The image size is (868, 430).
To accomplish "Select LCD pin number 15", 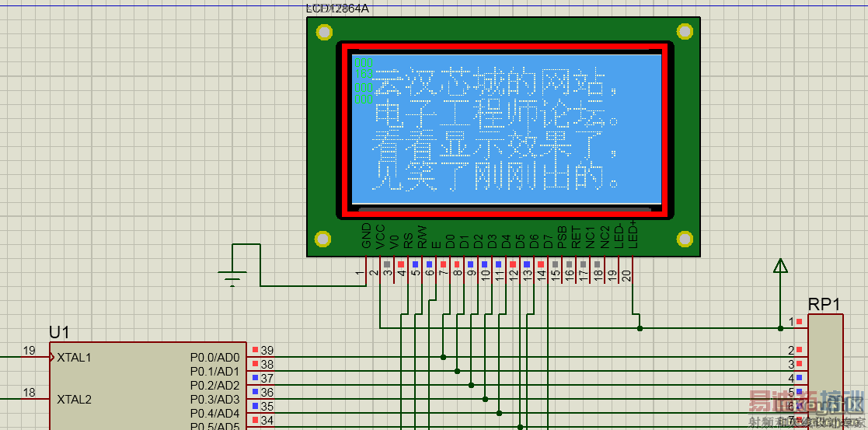I will [x=556, y=275].
